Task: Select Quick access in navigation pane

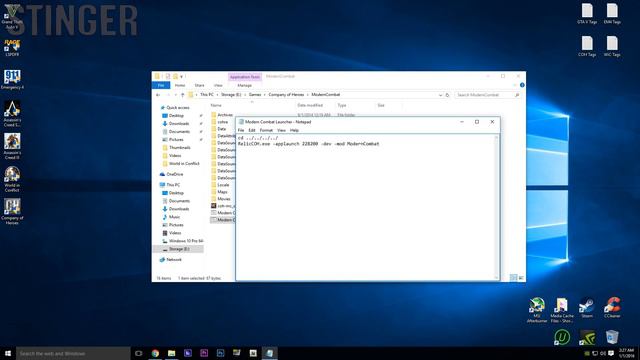Action: pos(178,108)
